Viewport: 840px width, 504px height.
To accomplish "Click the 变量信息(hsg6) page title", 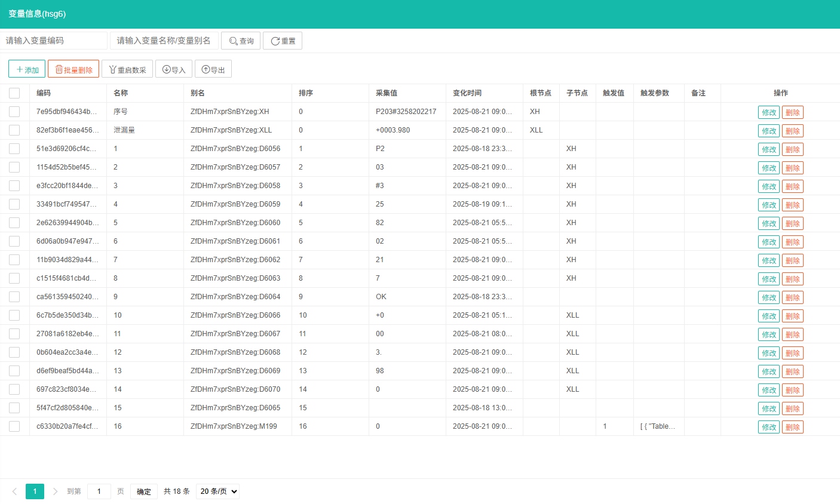I will coord(37,14).
